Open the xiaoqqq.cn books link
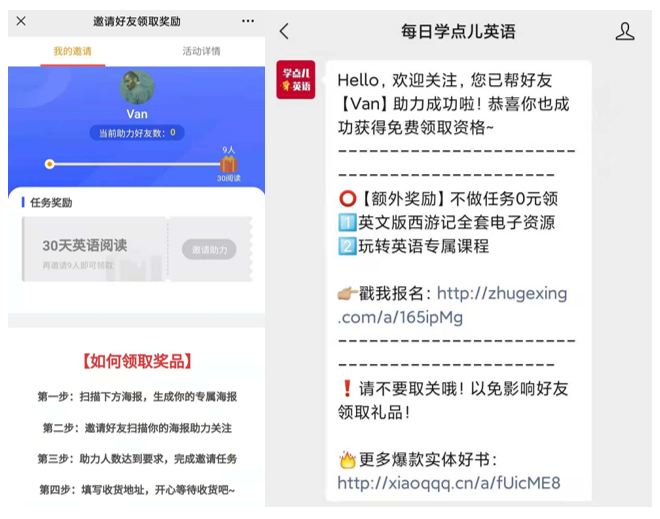The width and height of the screenshot is (660, 519). pyautogui.click(x=449, y=483)
